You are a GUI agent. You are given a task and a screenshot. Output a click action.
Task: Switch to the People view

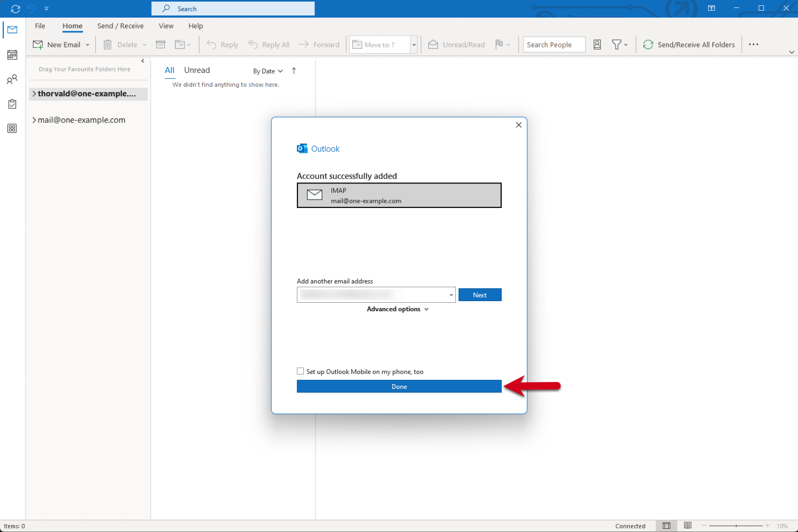(x=12, y=79)
